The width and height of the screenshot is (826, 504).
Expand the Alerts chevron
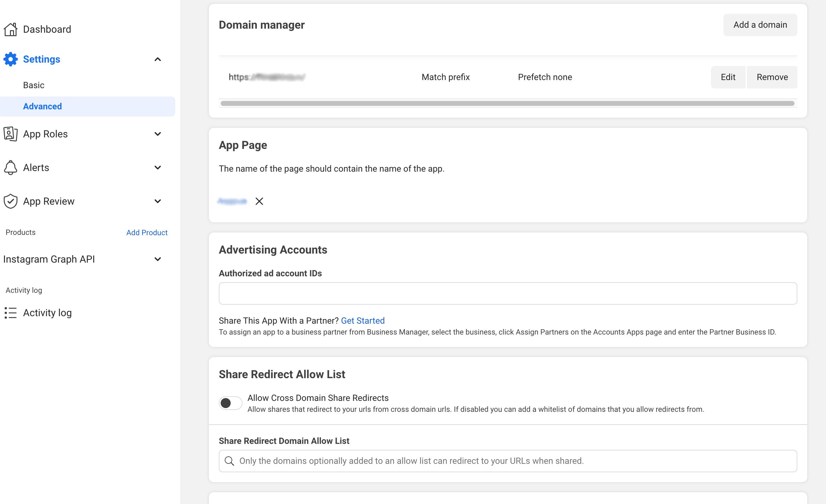click(x=157, y=168)
